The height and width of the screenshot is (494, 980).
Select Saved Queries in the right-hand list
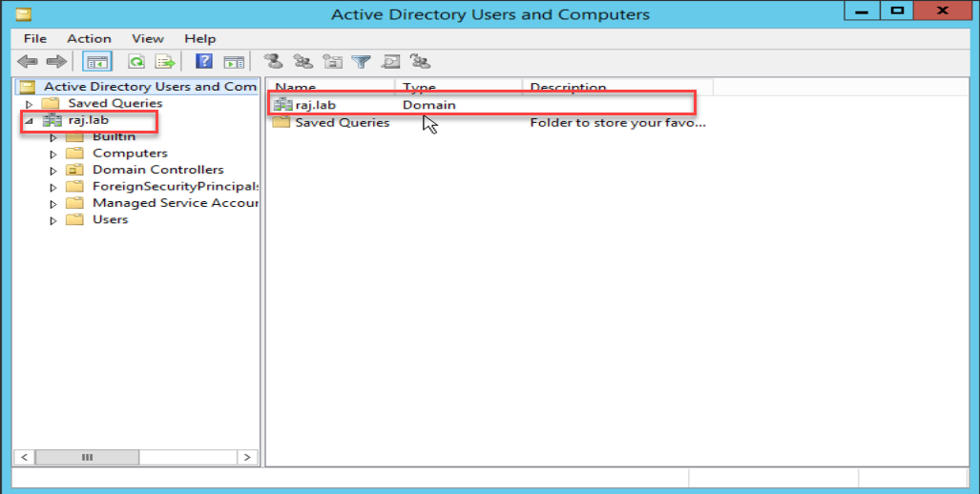point(342,122)
